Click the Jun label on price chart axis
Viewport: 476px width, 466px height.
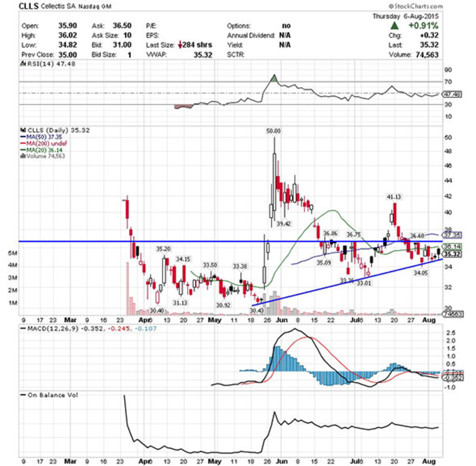(x=282, y=320)
